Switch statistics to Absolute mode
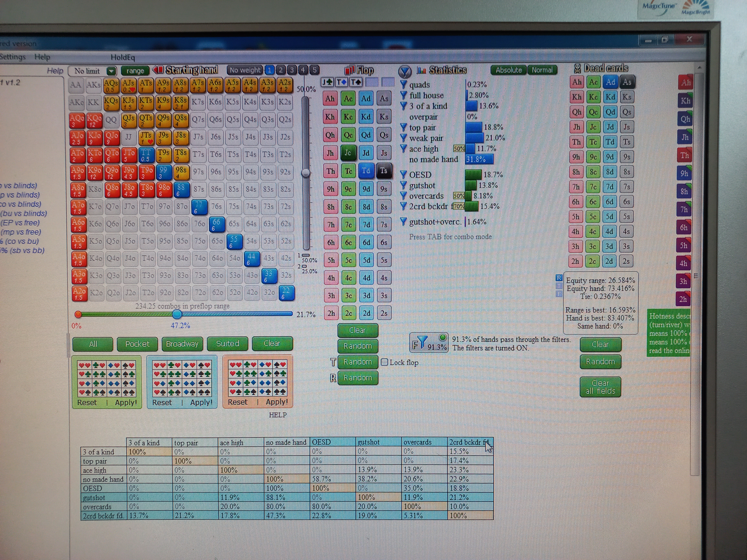747x560 pixels. coord(509,70)
